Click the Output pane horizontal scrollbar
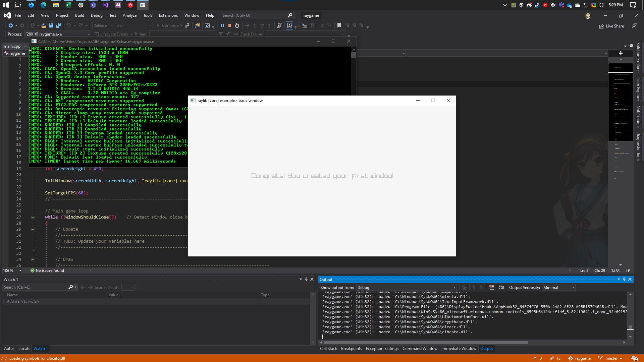This screenshot has width=644, height=362. [x=426, y=342]
